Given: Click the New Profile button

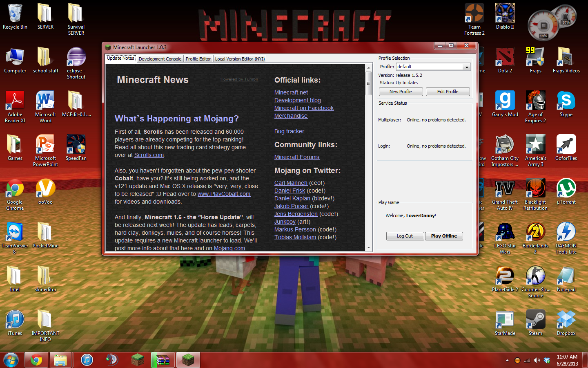Looking at the screenshot, I should coord(401,92).
